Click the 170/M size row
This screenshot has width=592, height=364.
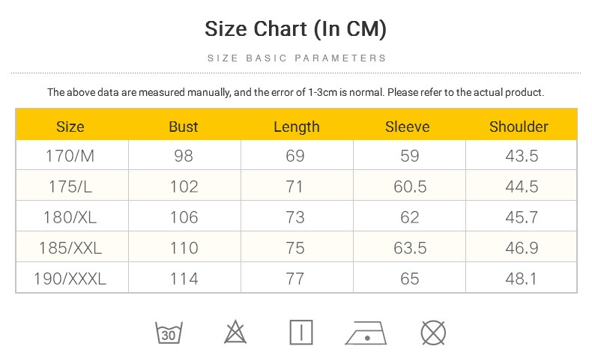(x=297, y=155)
